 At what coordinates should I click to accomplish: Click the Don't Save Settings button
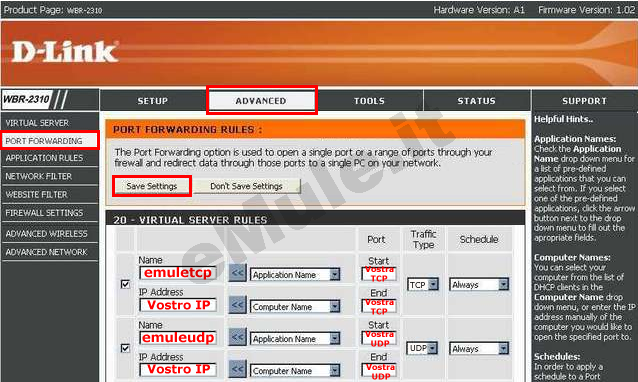coord(247,186)
